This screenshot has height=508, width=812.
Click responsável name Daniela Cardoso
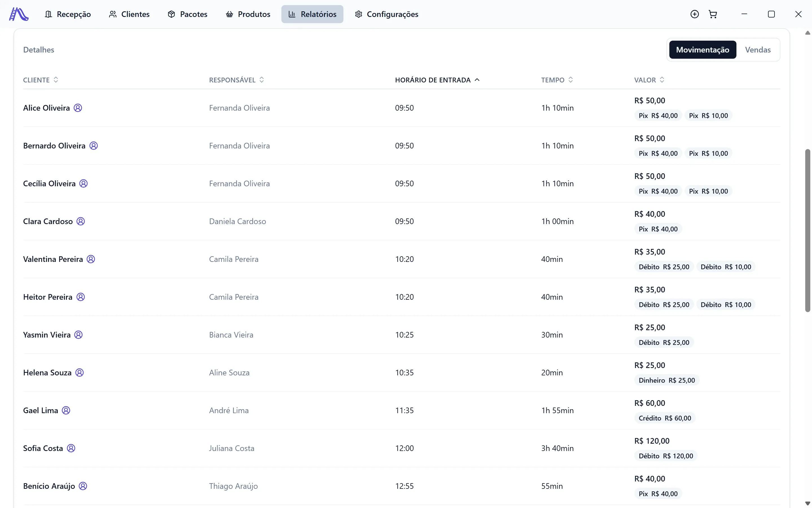coord(238,222)
